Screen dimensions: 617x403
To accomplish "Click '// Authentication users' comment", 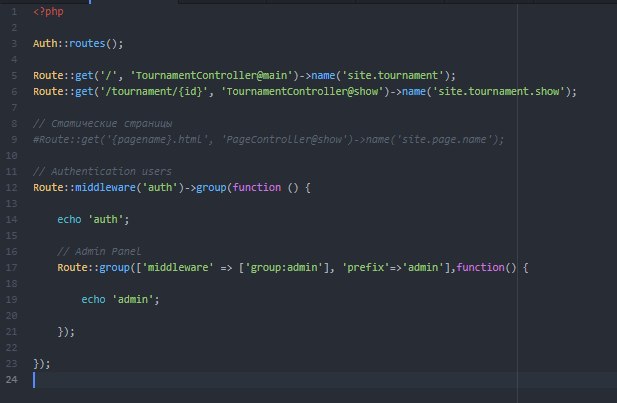I will pos(102,172).
